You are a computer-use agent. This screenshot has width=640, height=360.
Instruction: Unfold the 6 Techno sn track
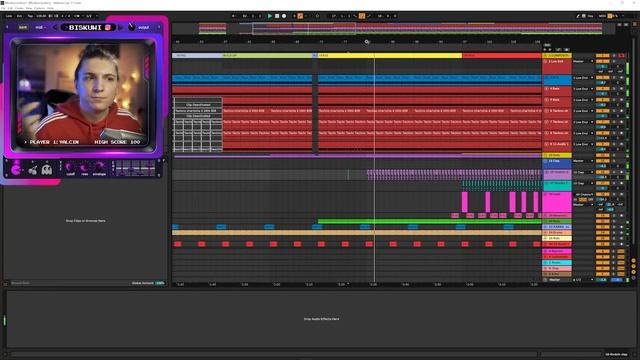pos(546,111)
